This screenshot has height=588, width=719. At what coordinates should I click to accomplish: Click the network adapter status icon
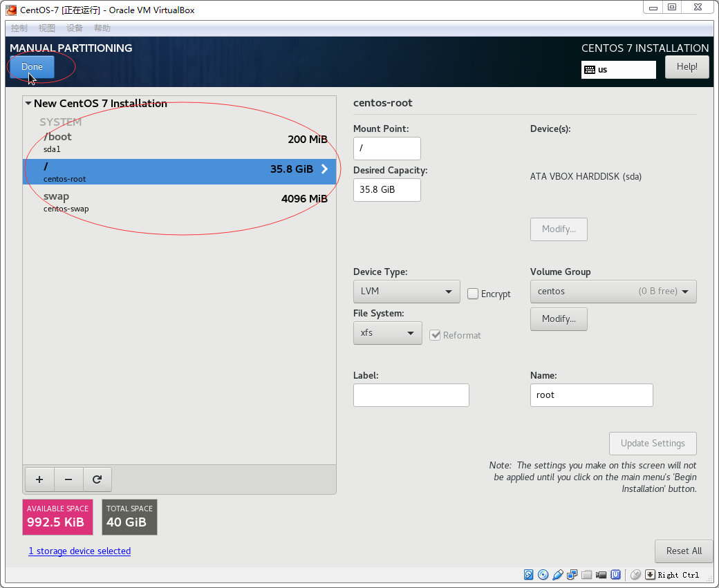pos(572,574)
